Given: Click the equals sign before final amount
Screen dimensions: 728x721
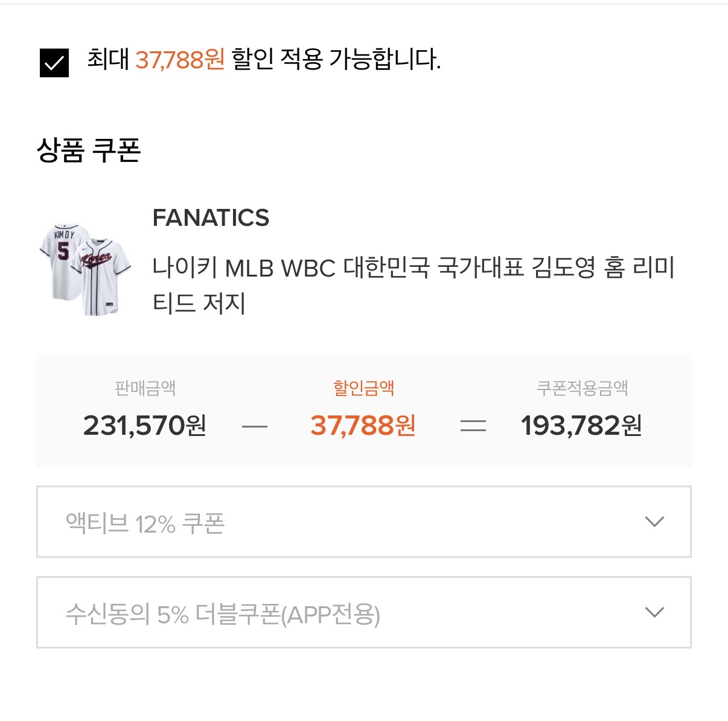Looking at the screenshot, I should point(473,427).
